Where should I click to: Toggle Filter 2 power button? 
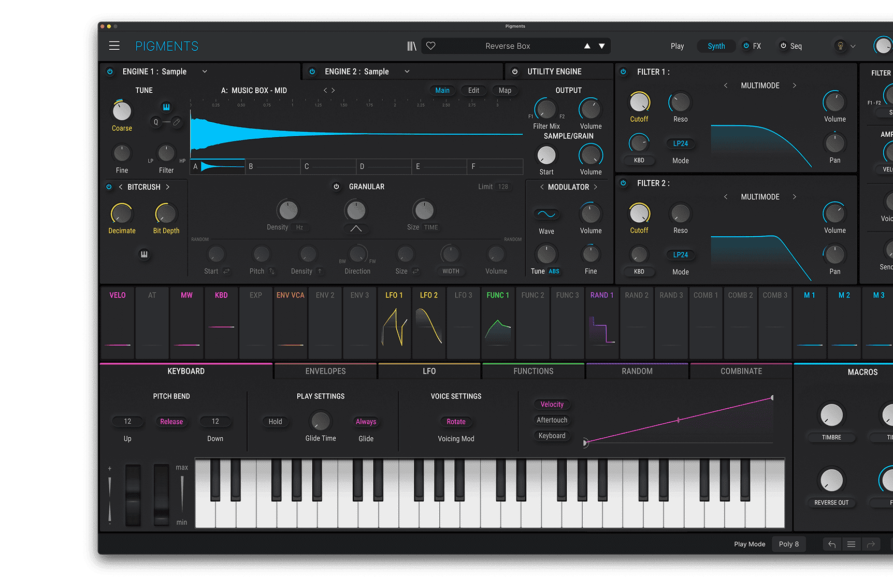(x=624, y=183)
